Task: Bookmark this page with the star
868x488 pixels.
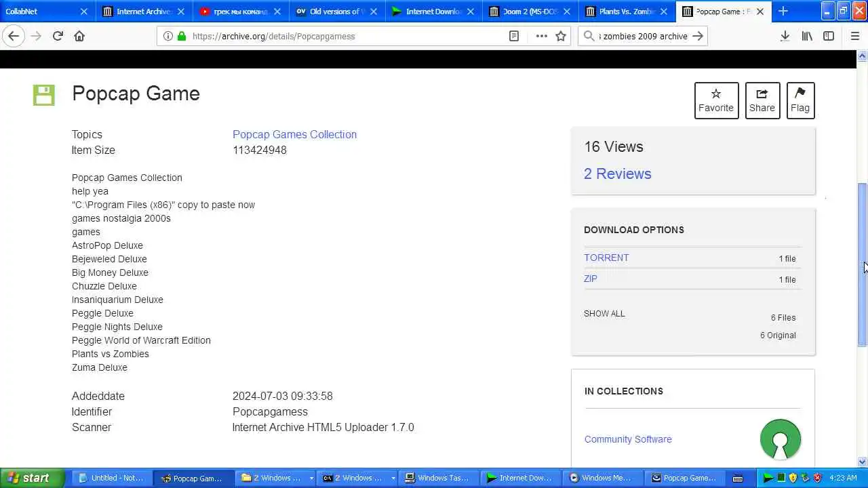Action: tap(561, 36)
